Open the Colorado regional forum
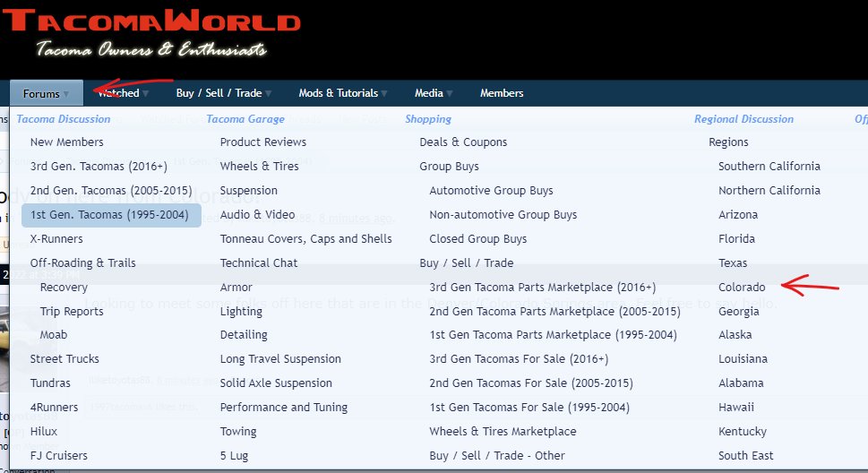 (742, 288)
